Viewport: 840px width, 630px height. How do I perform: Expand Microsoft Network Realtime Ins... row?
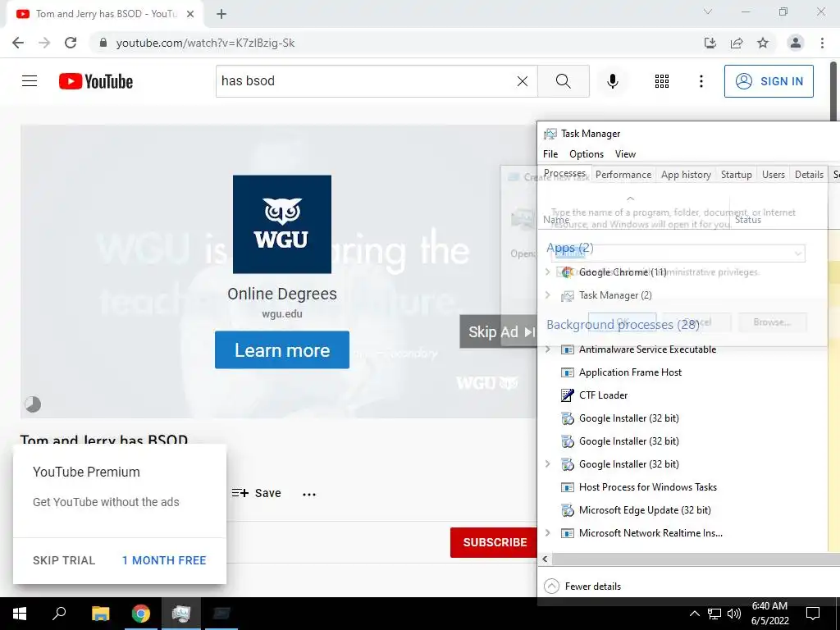547,533
